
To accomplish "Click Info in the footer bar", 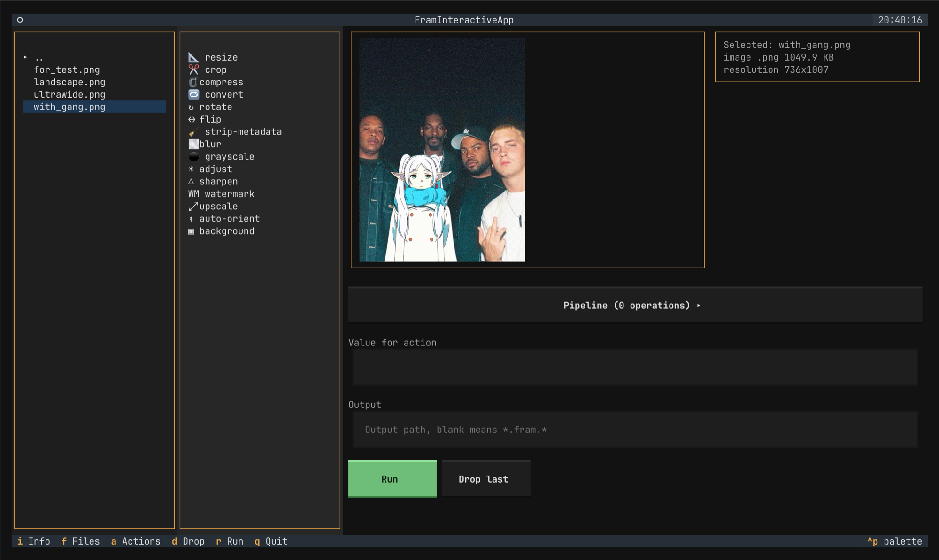I will click(x=34, y=541).
